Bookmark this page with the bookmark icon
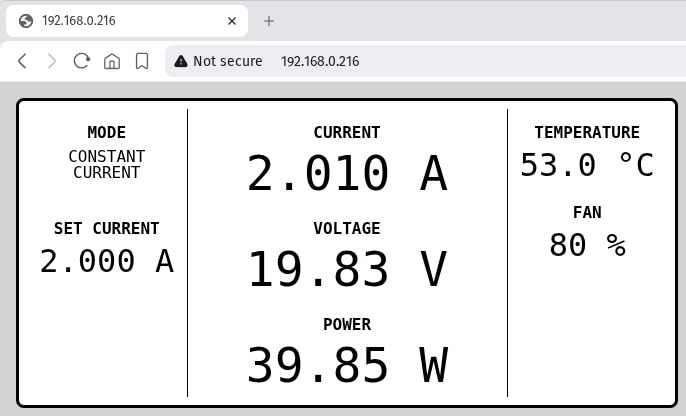686x416 pixels. pos(142,61)
